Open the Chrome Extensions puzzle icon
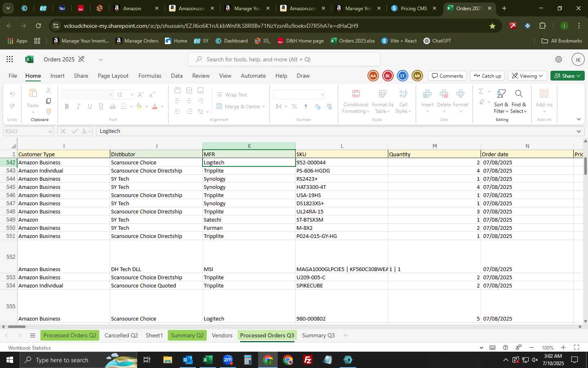Image resolution: width=588 pixels, height=368 pixels. coord(542,26)
